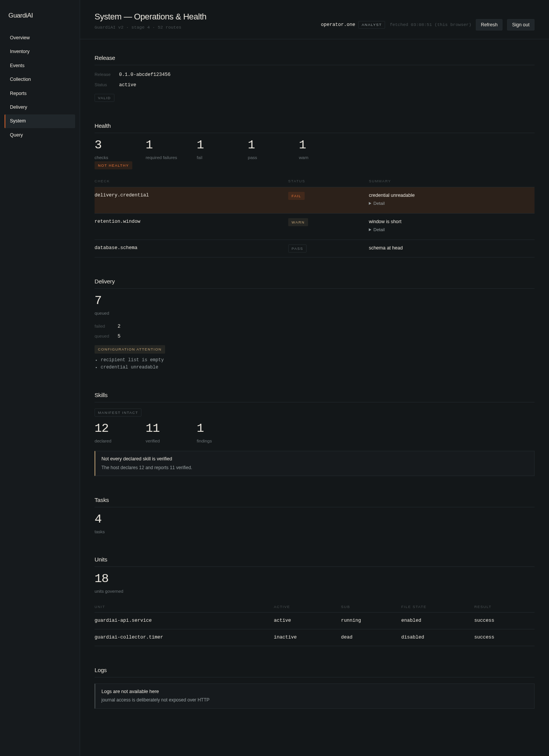Click the GuardiAI logo text
Screen dimensions: 549x756
point(21,16)
